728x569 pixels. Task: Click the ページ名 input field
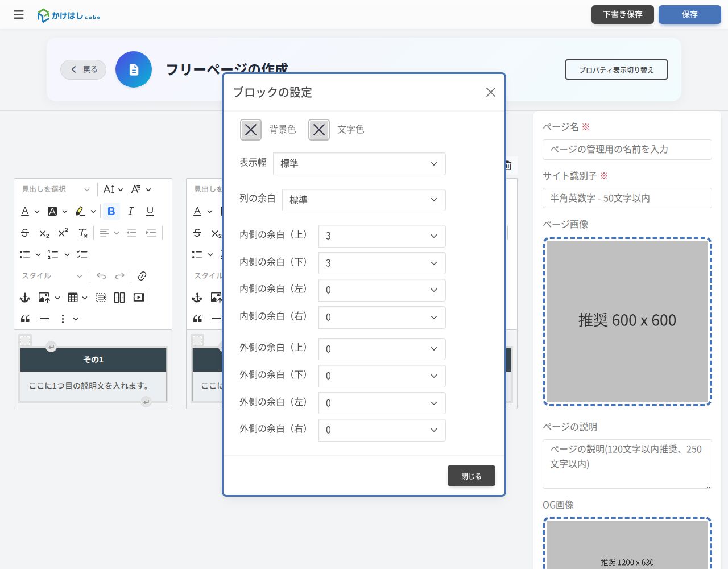627,150
